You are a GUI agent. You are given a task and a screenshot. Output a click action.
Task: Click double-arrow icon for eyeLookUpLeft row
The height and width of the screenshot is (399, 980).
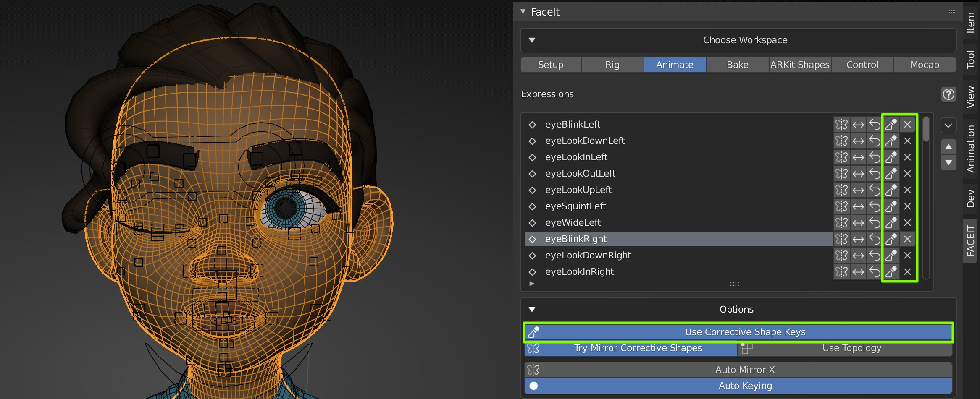coord(858,190)
